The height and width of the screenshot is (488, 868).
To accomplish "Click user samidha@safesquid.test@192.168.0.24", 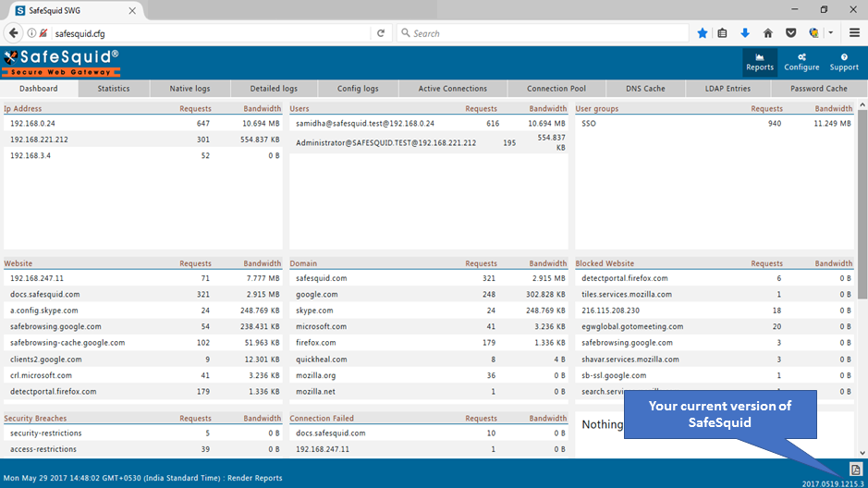I will [x=365, y=123].
